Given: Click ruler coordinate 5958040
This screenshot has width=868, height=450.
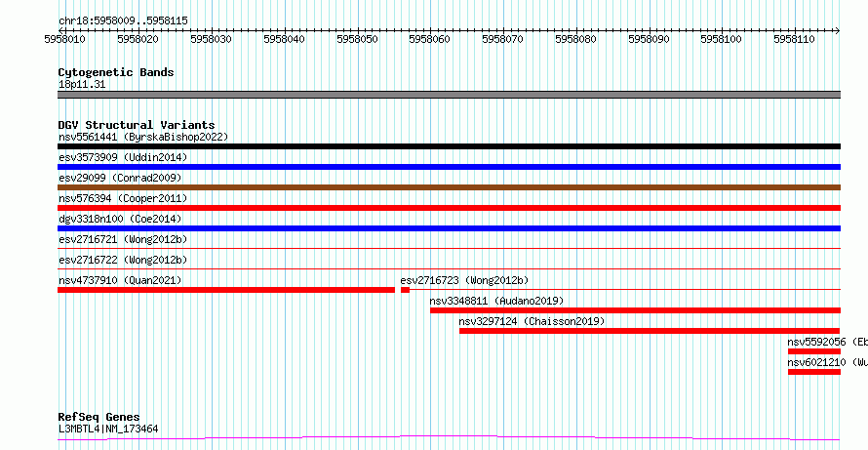Looking at the screenshot, I should click(285, 39).
